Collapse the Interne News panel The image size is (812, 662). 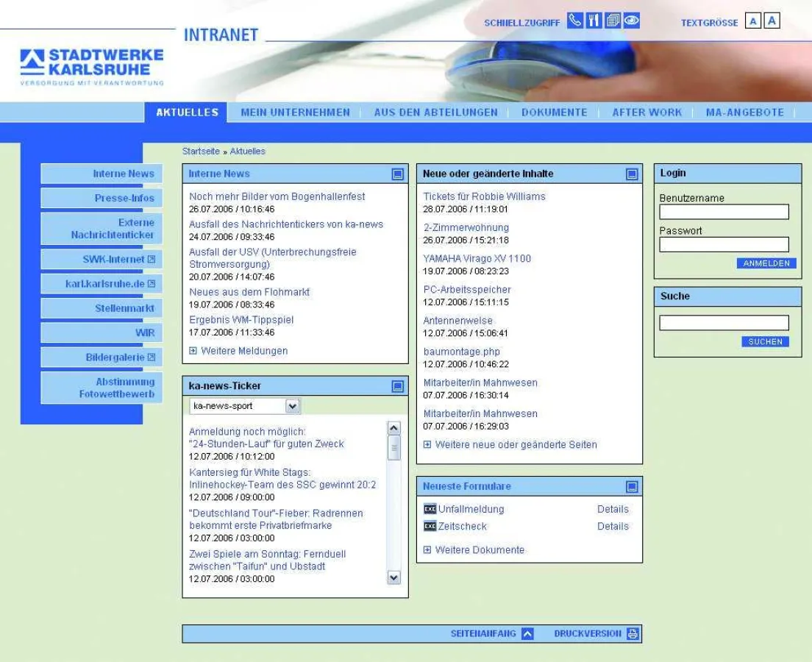(x=398, y=174)
